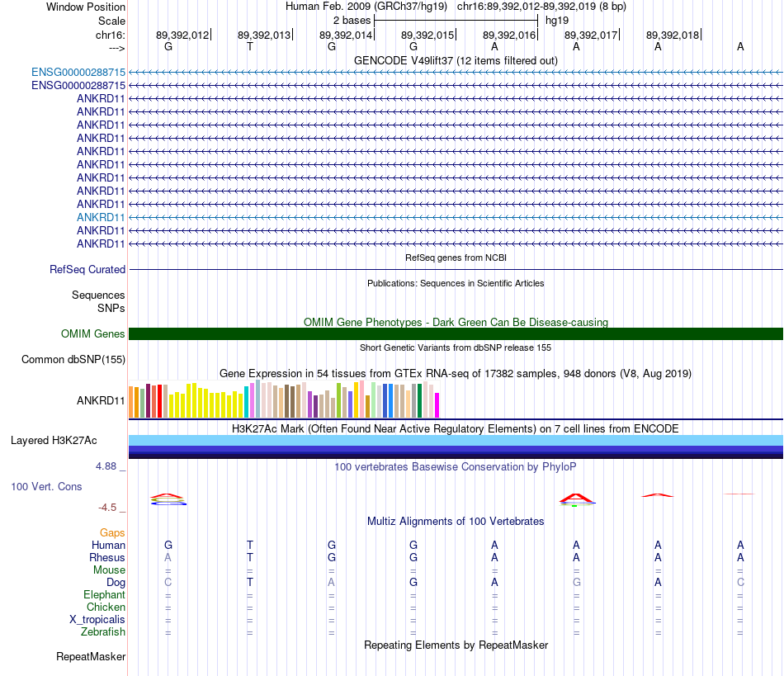
Task: Click the faded A in the Rhesus row
Action: click(x=168, y=557)
